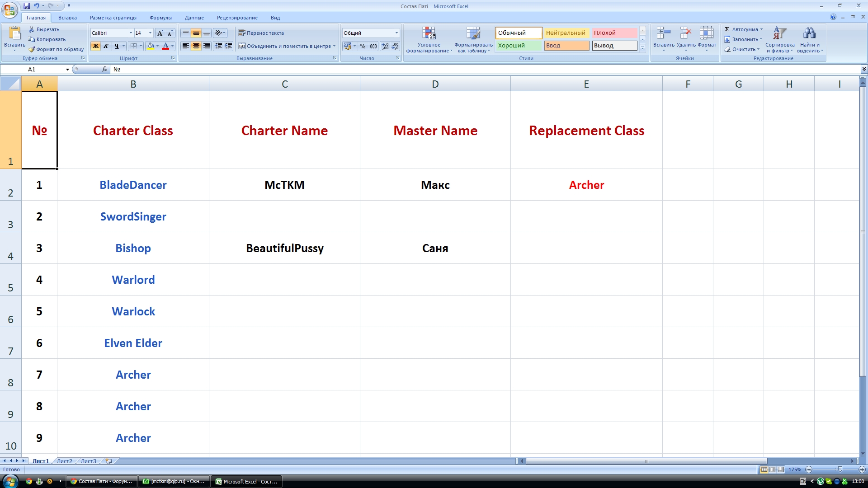868x488 pixels.
Task: Click the Sort and Filter icon
Action: (779, 33)
